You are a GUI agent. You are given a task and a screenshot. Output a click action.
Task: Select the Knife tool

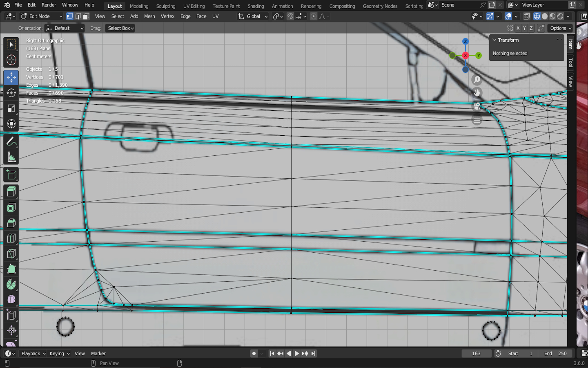pyautogui.click(x=11, y=254)
